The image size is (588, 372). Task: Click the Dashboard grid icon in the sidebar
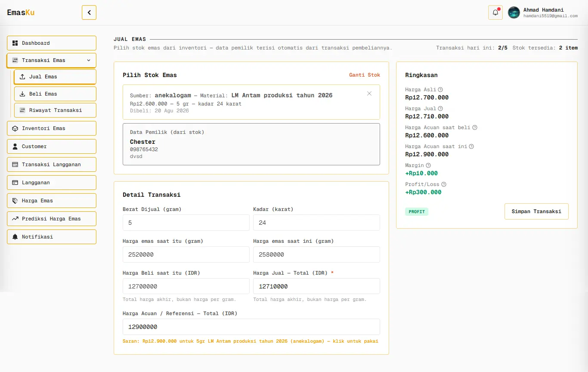click(15, 43)
